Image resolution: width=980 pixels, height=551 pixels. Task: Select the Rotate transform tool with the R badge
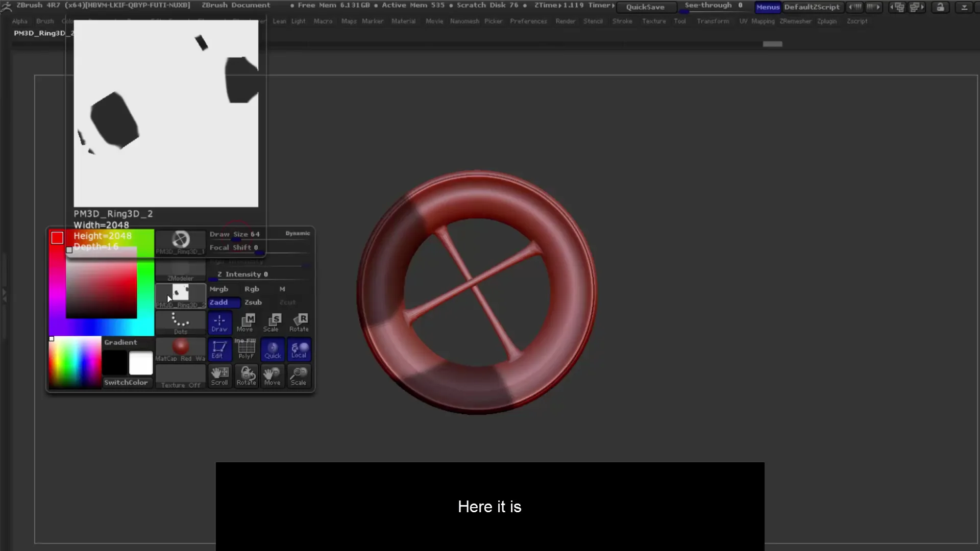[x=299, y=323]
